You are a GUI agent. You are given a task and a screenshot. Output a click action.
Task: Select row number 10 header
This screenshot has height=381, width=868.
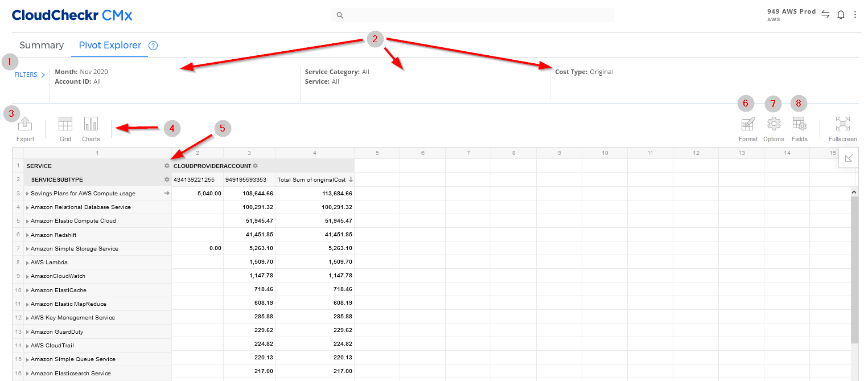[x=18, y=290]
